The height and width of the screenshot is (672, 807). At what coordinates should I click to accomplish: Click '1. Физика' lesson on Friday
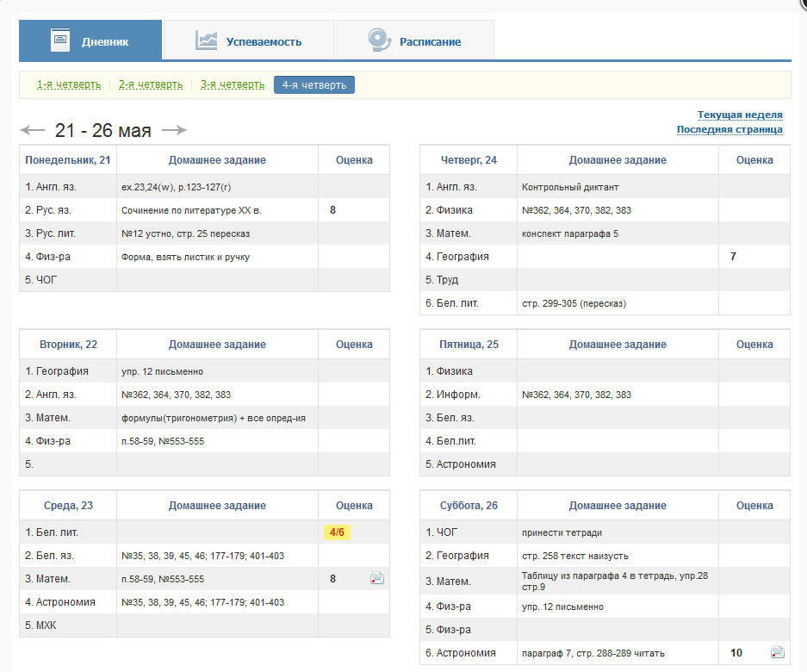449,371
